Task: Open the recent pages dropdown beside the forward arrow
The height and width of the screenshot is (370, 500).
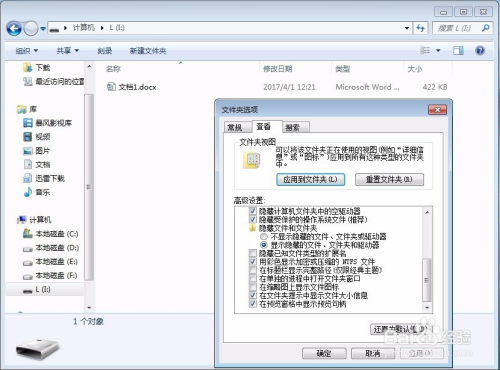Action: pos(43,29)
